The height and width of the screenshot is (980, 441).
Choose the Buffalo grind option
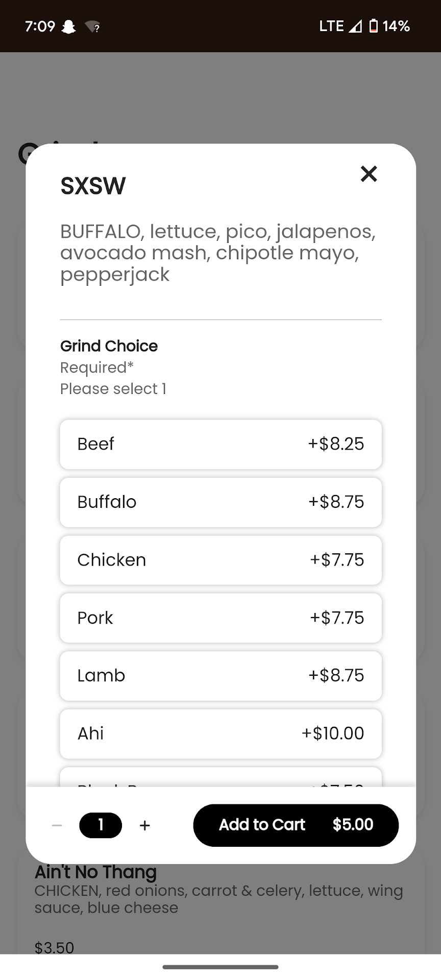click(x=220, y=502)
